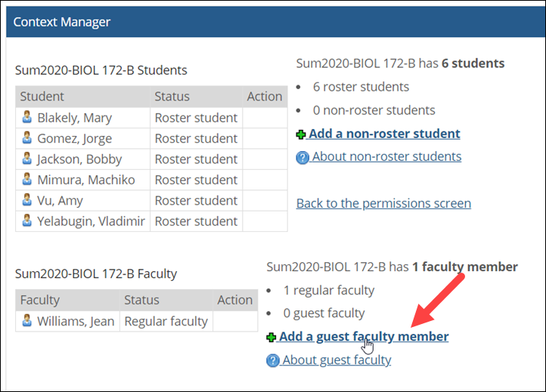Select student name Vu, Amy
Screen dimensions: 546x392
pos(60,200)
